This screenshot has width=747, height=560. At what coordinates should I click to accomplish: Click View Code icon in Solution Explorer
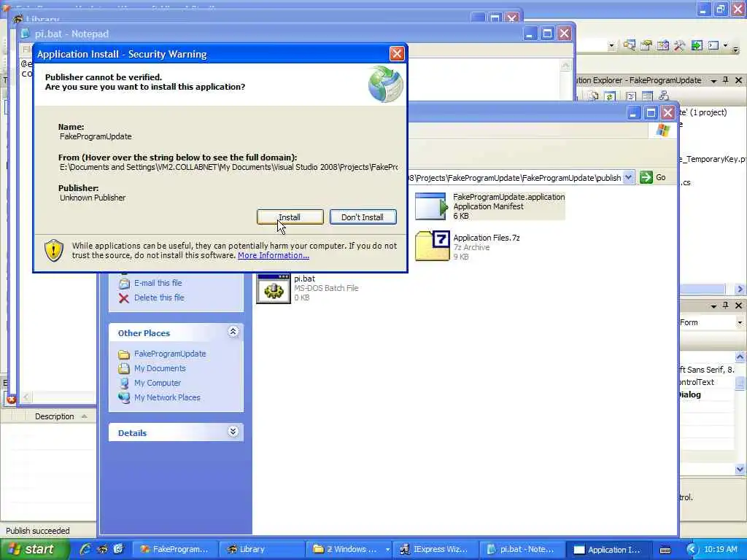coord(631,97)
